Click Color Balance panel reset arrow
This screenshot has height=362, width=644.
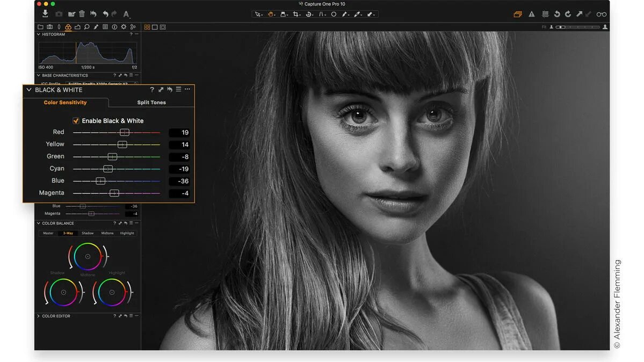click(x=126, y=223)
